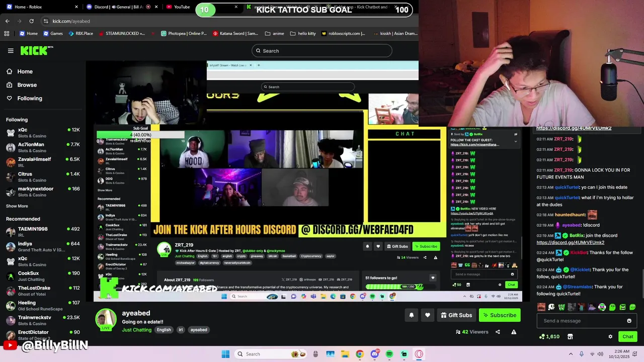
Task: Reload the current page
Action: coord(31,21)
